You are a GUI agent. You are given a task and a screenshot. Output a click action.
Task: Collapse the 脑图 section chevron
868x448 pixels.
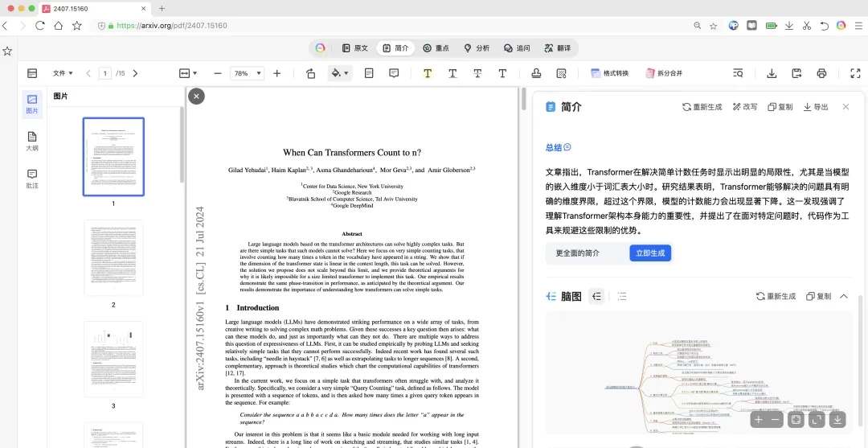pos(844,296)
